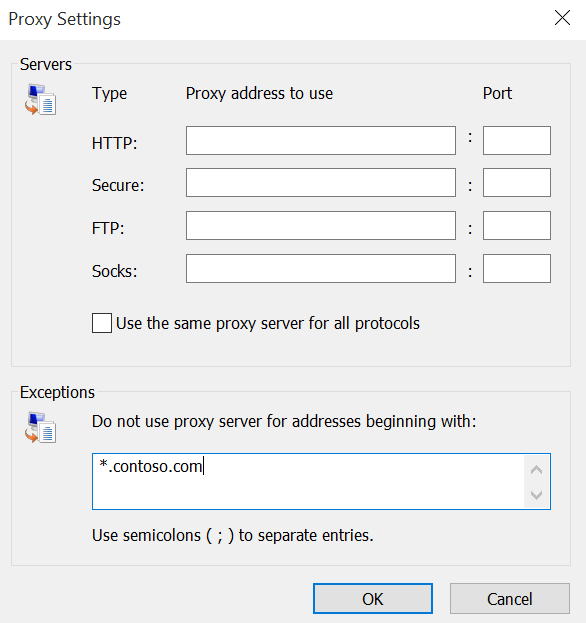Click the Socks port field
Screen dimensions: 586x623
point(516,269)
